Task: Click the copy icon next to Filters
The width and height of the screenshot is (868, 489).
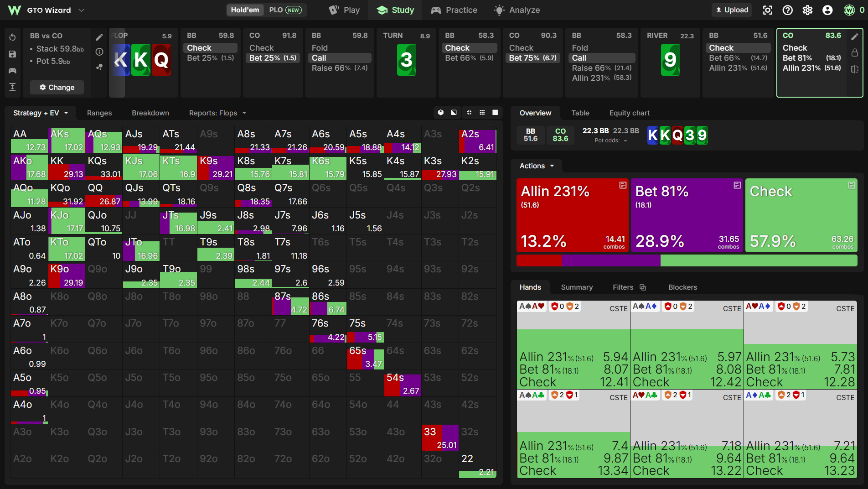Action: coord(643,287)
